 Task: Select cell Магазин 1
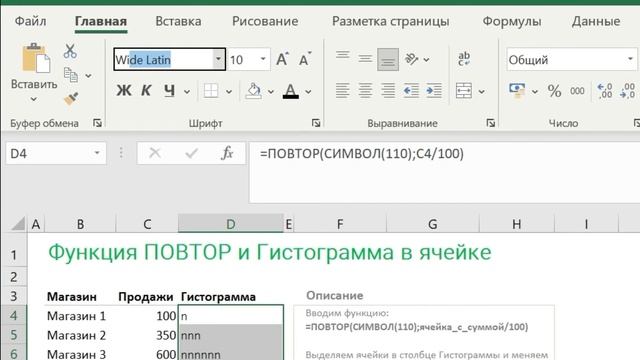[x=80, y=316]
